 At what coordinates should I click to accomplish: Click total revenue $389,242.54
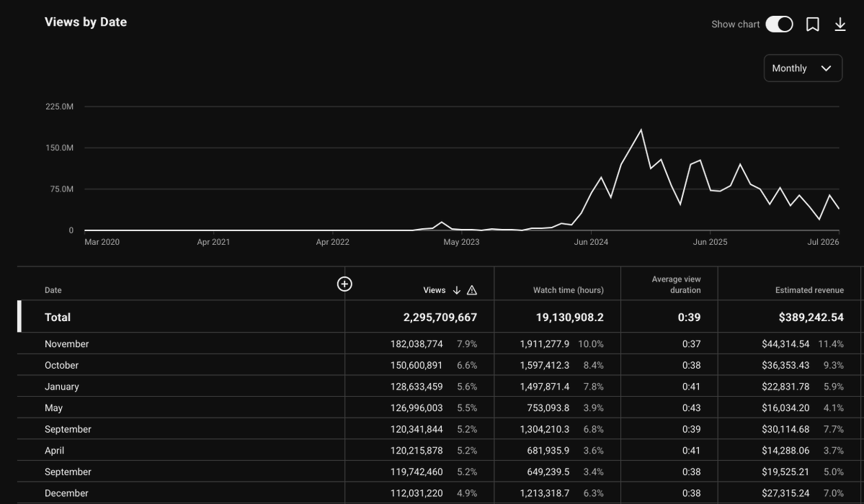(x=811, y=318)
